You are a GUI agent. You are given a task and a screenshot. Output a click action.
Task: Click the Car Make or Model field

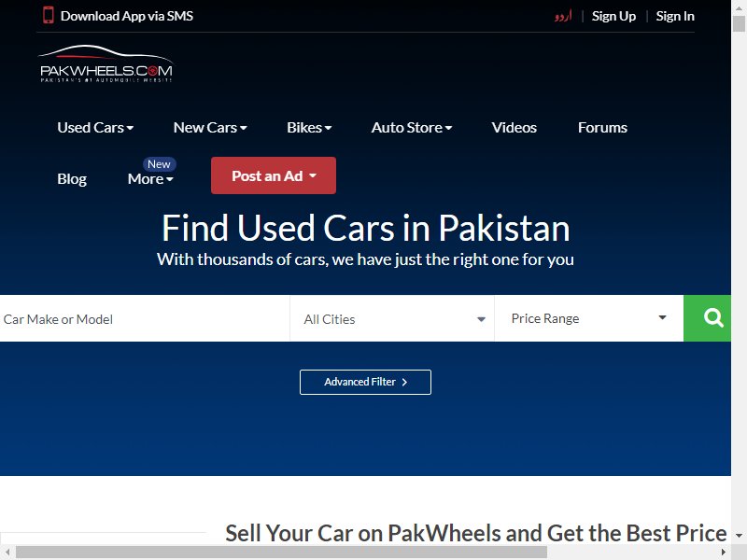tap(145, 318)
